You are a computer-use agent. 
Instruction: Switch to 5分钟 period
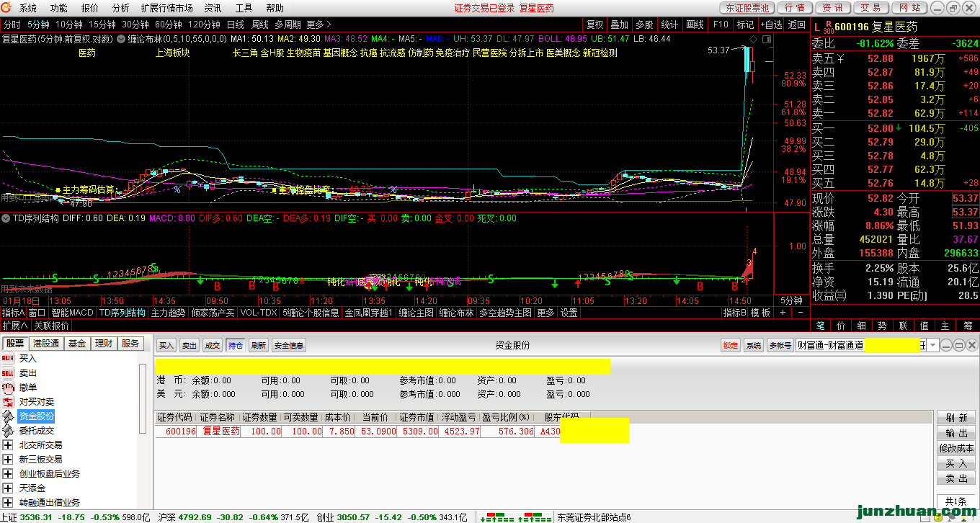[37, 24]
